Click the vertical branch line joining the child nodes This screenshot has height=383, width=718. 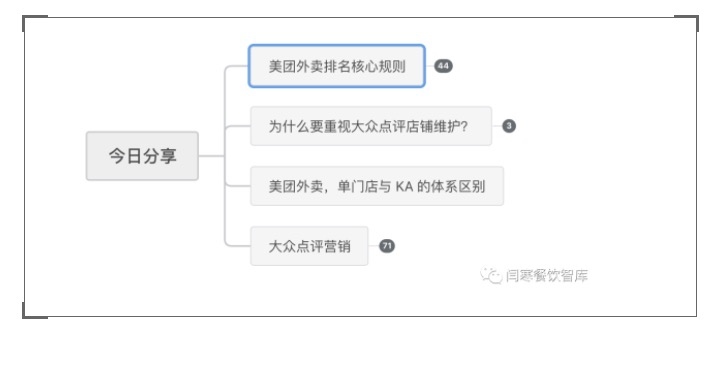pyautogui.click(x=225, y=156)
